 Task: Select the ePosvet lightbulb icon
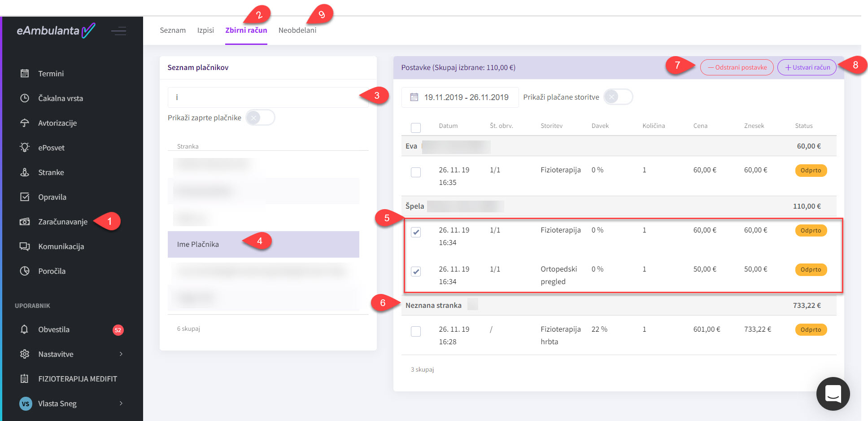[25, 147]
